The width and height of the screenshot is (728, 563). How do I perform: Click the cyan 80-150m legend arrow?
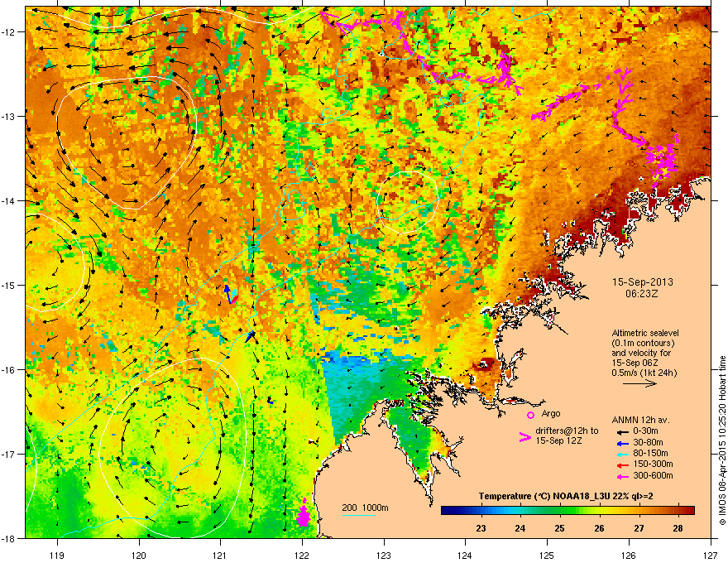[622, 454]
